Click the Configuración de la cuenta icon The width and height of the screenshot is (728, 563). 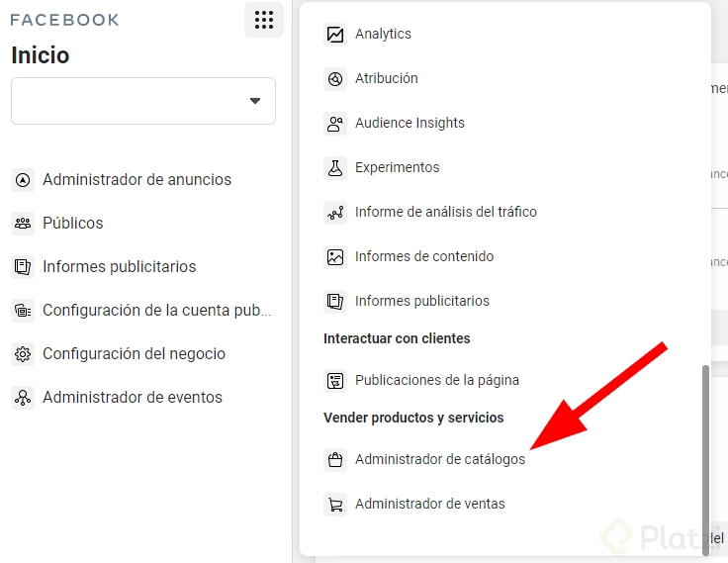tap(23, 311)
